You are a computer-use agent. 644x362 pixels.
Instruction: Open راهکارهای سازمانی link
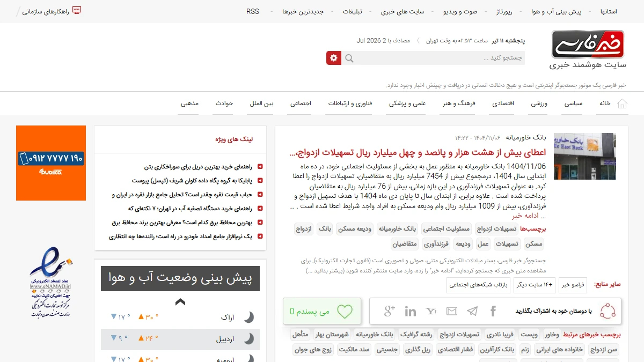[46, 11]
